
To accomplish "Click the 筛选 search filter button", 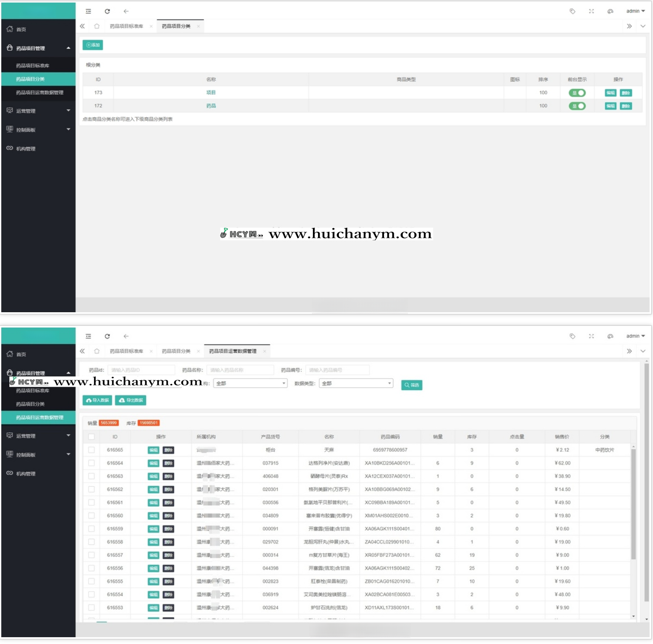I will (412, 385).
